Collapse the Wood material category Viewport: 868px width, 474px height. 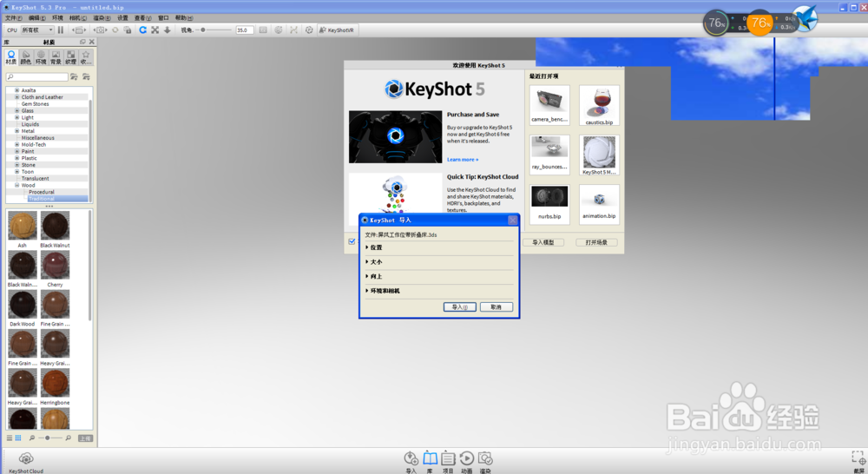(x=16, y=185)
